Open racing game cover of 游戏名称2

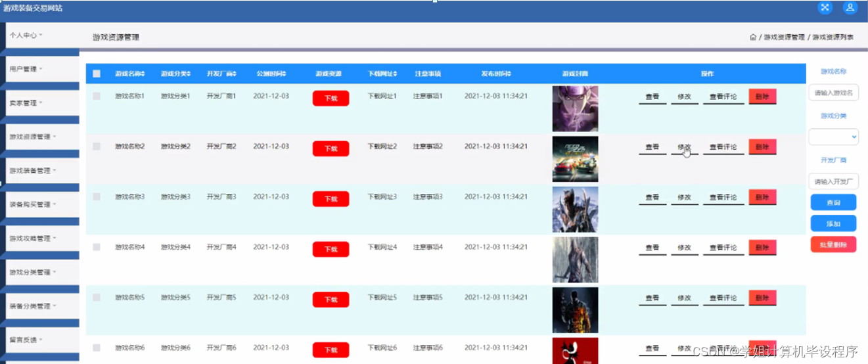click(575, 159)
